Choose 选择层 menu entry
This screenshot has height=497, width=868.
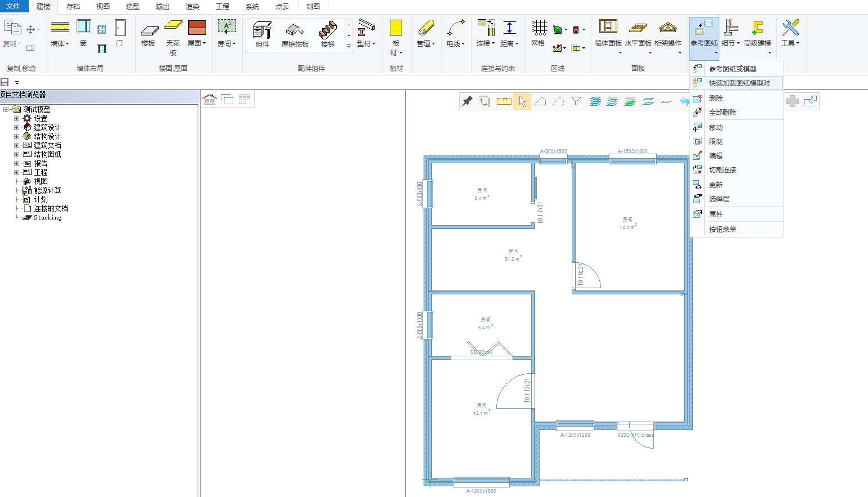(x=737, y=199)
